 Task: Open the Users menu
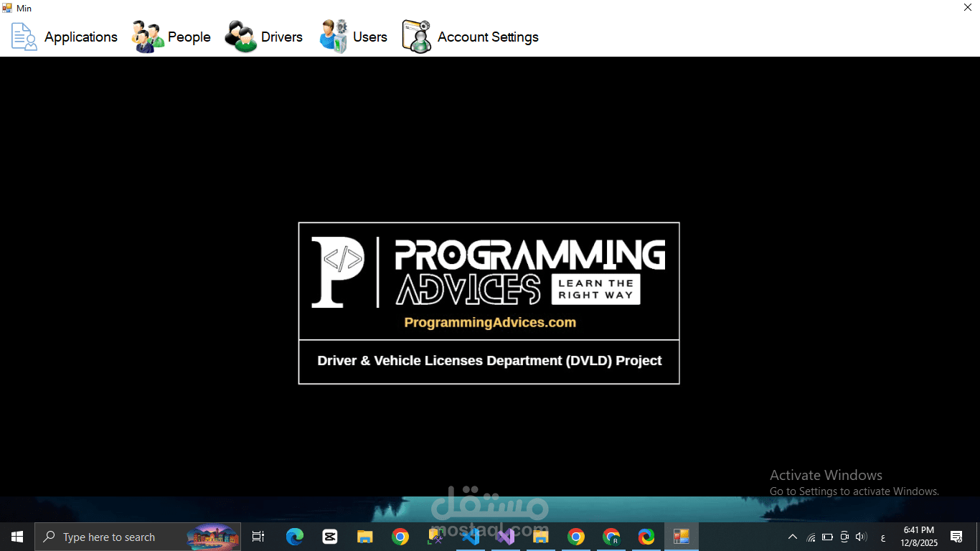pyautogui.click(x=353, y=37)
